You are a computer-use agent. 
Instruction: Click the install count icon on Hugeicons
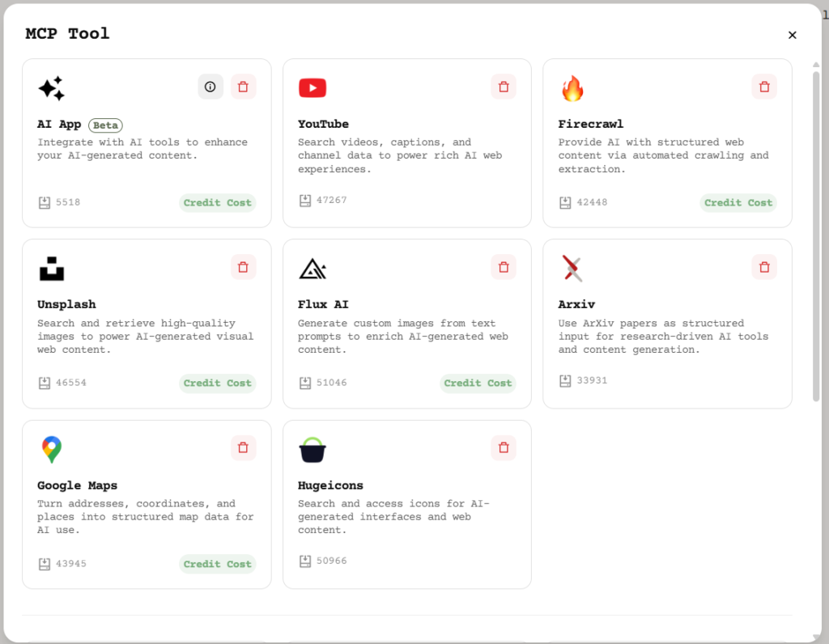305,561
